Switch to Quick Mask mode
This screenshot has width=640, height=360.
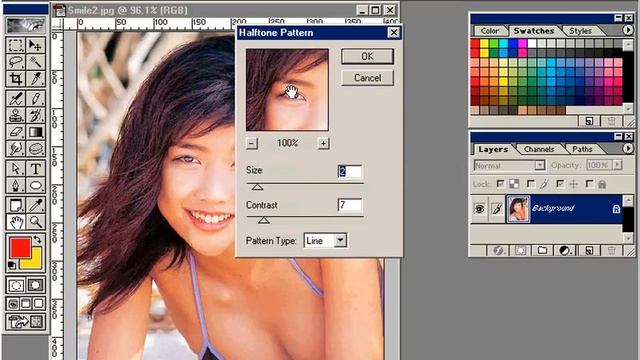point(36,285)
